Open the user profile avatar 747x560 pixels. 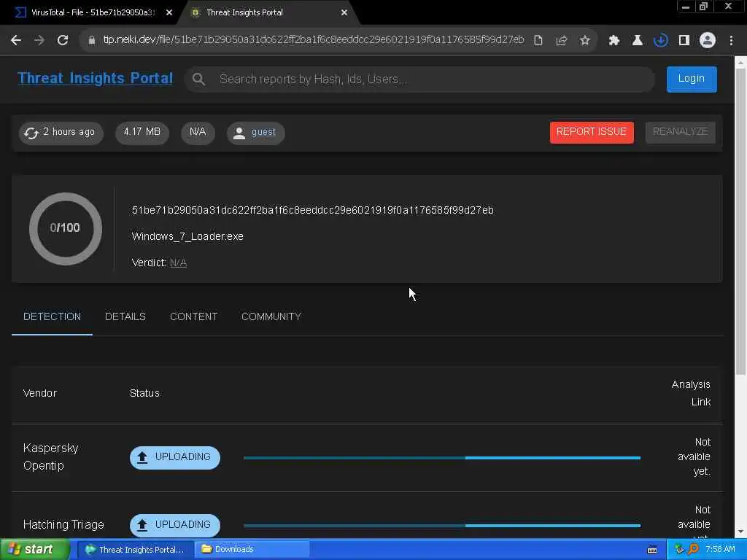click(708, 40)
